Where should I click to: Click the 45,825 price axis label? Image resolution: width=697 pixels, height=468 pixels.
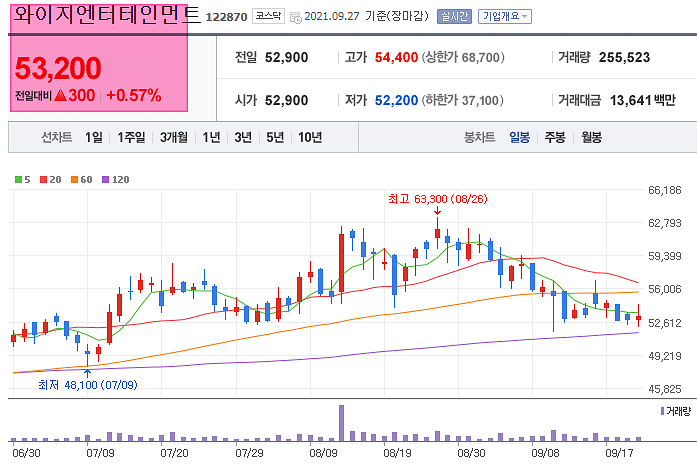(665, 389)
